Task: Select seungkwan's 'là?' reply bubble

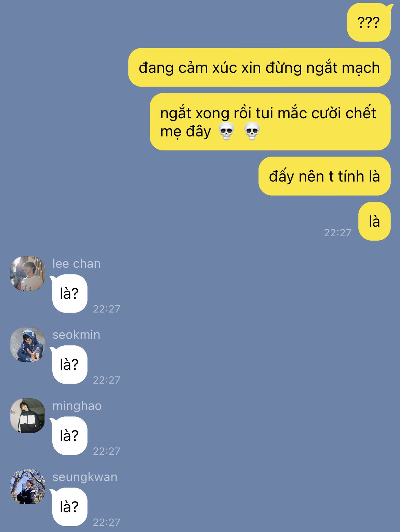Action: (x=69, y=507)
